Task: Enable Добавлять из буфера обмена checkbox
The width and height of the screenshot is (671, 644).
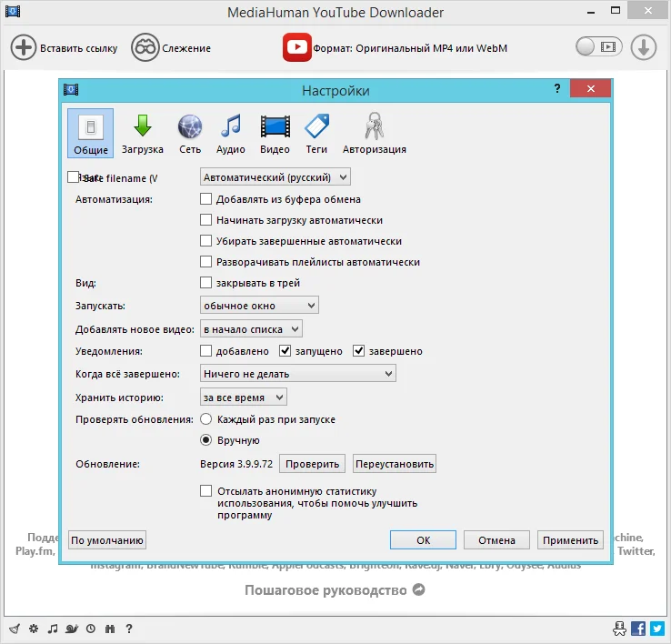Action: coord(205,199)
